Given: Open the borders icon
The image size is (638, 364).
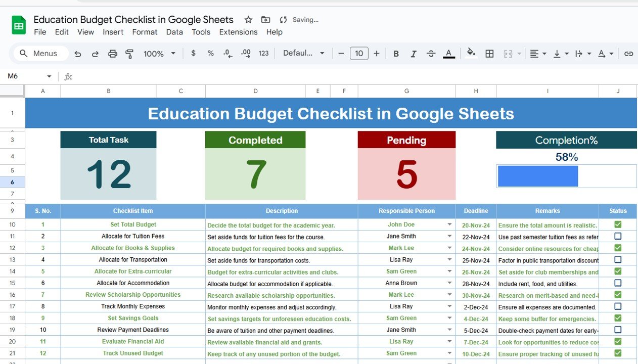Looking at the screenshot, I should [489, 54].
